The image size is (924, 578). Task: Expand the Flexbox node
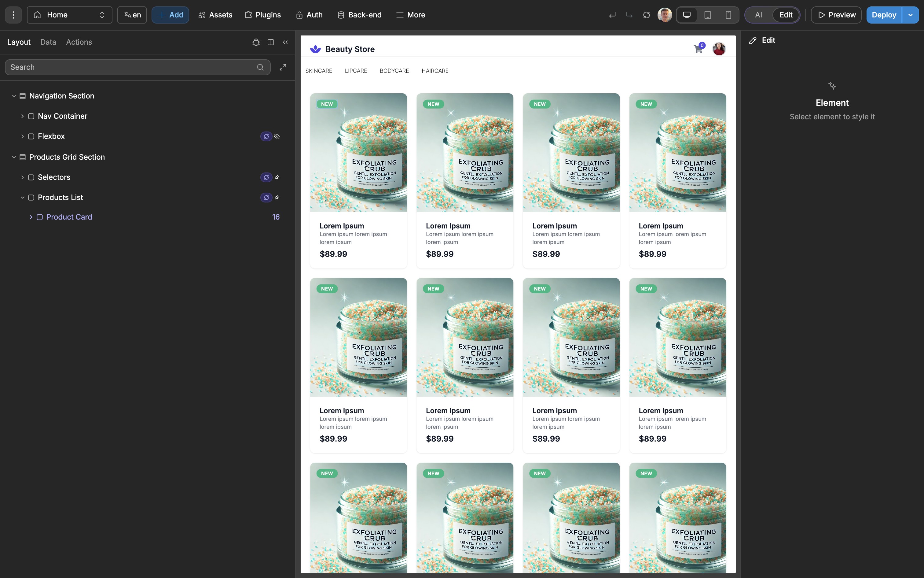[23, 136]
